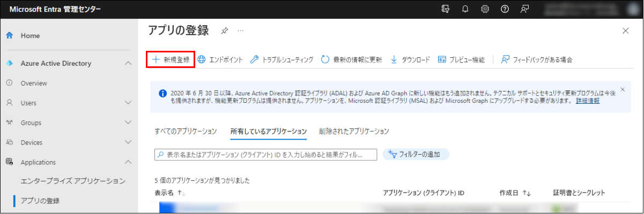Viewport: 644px width, 214px height.
Task: Switch to すべてのアプリケーション tab
Action: [x=186, y=131]
